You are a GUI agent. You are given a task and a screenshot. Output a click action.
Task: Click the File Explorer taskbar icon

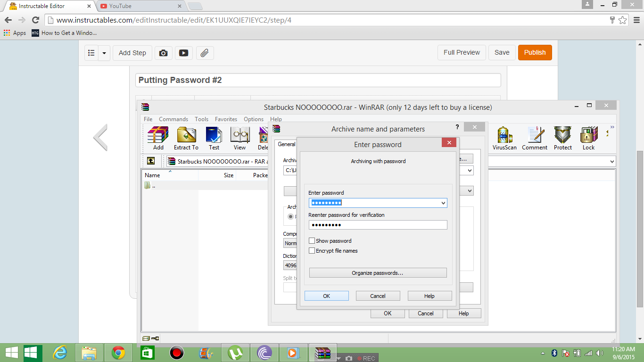click(89, 353)
